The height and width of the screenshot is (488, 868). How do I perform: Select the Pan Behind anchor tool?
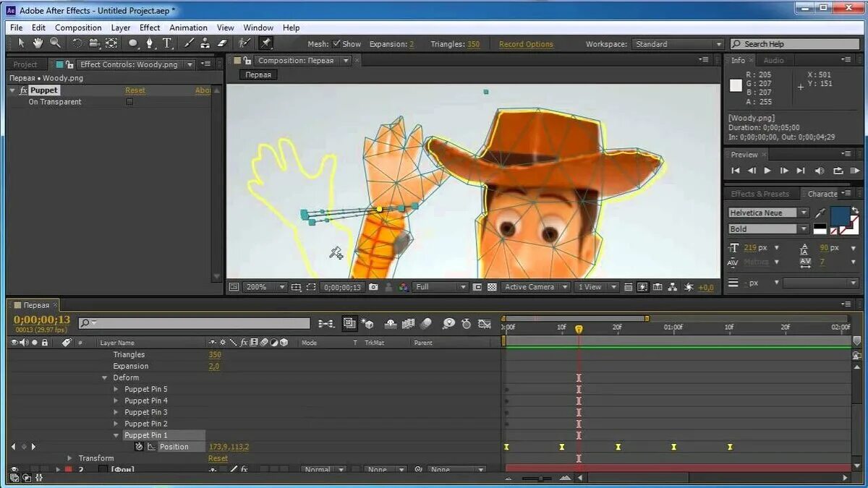pyautogui.click(x=111, y=43)
